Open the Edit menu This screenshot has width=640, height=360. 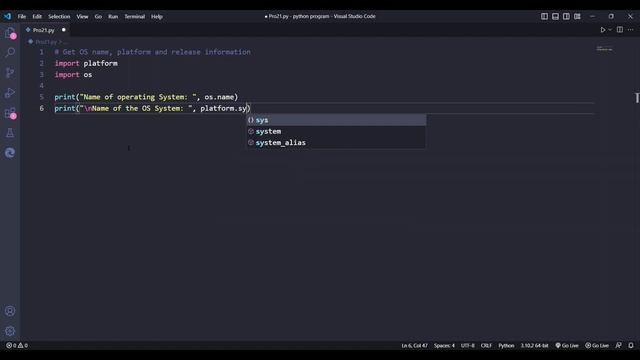(37, 17)
